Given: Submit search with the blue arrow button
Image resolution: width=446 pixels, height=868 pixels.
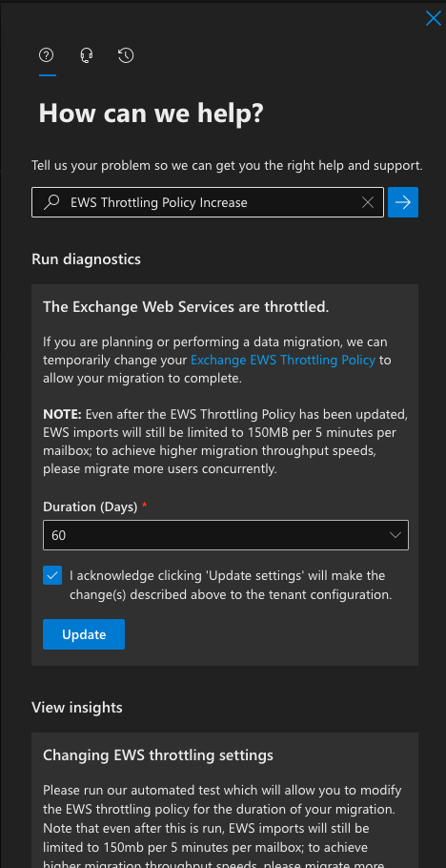Looking at the screenshot, I should pyautogui.click(x=403, y=202).
